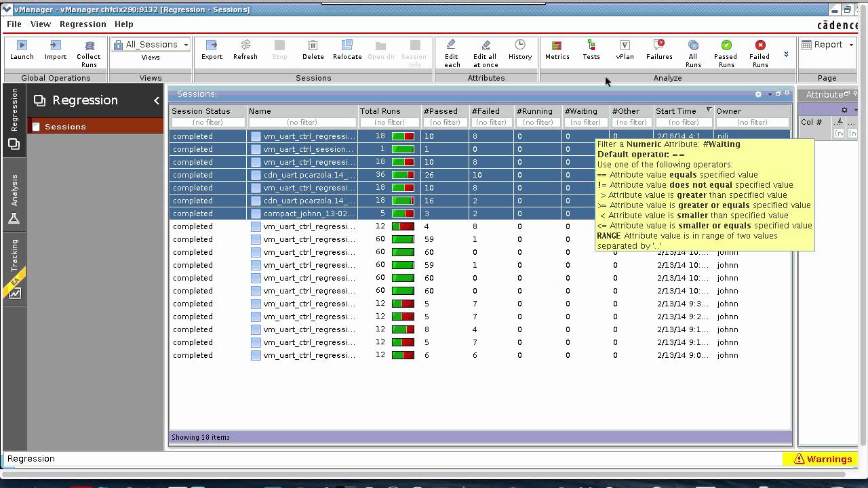Screen dimensions: 868x488
Task: Click the Import toolbar icon
Action: [x=56, y=50]
